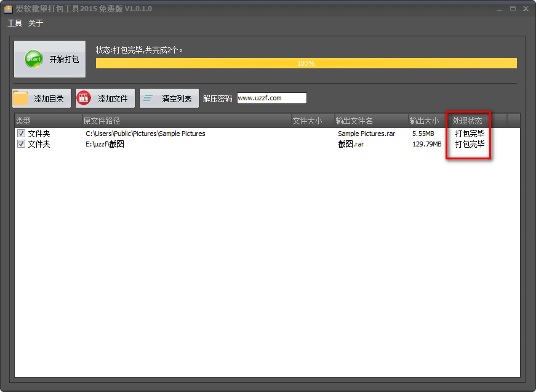Uncheck the E:\uzzf\截图 row checkbox
Viewport: 536px width, 392px height.
click(x=21, y=144)
